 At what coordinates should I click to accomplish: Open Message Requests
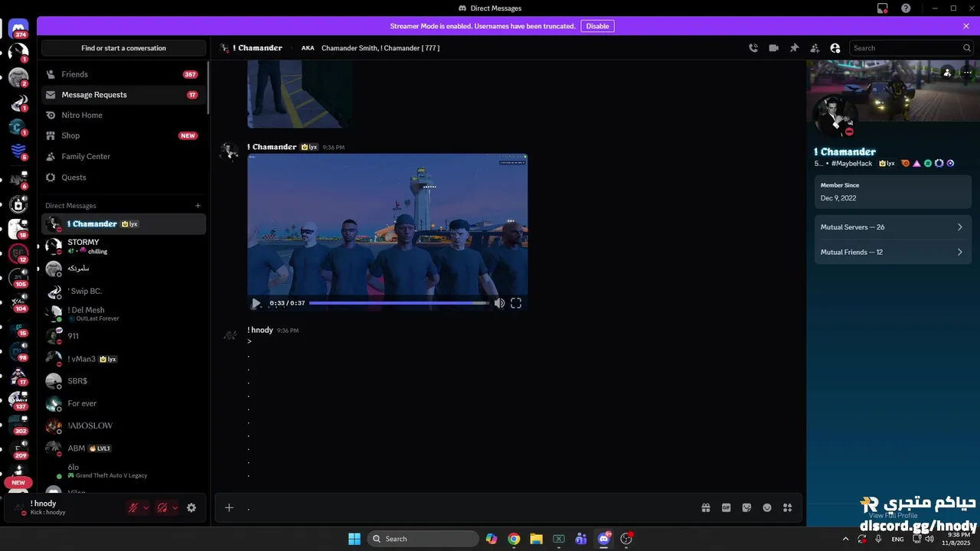coord(123,95)
